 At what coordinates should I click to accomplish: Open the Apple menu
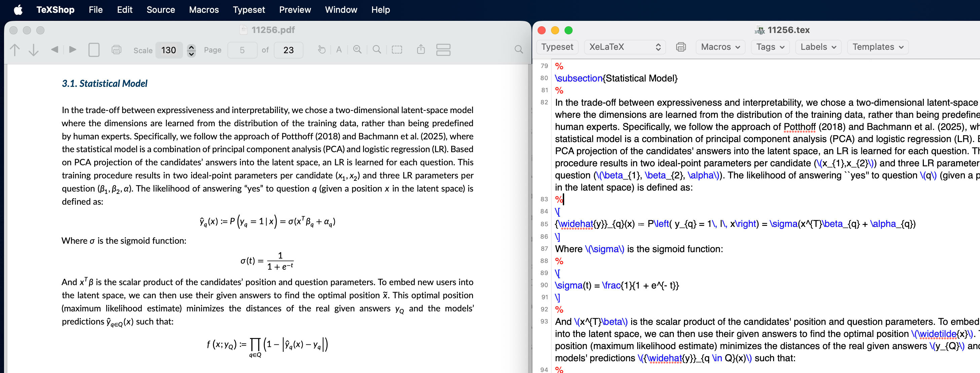click(x=18, y=9)
